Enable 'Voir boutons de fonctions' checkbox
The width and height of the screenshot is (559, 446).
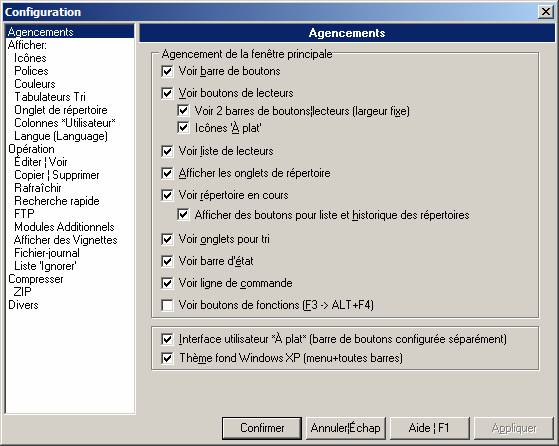167,305
